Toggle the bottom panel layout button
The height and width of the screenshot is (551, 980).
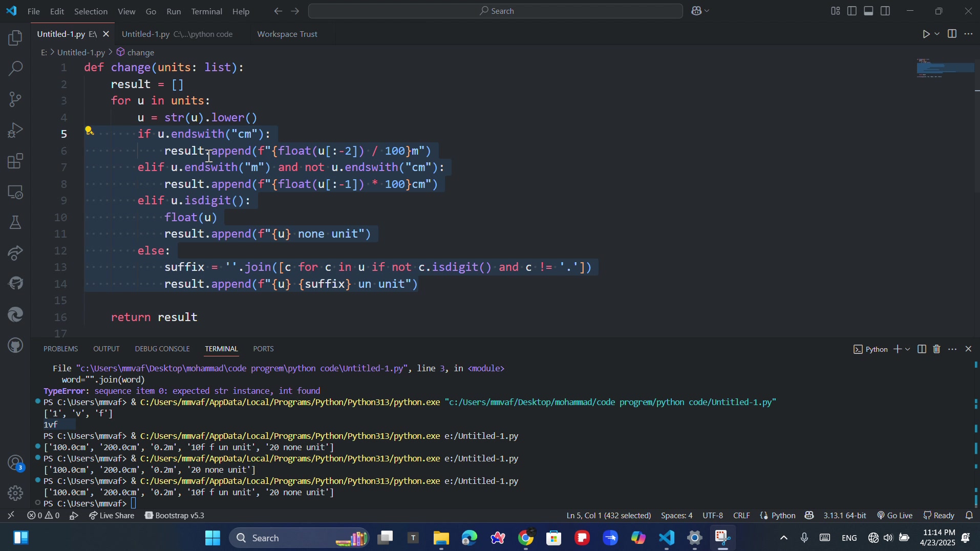[869, 11]
